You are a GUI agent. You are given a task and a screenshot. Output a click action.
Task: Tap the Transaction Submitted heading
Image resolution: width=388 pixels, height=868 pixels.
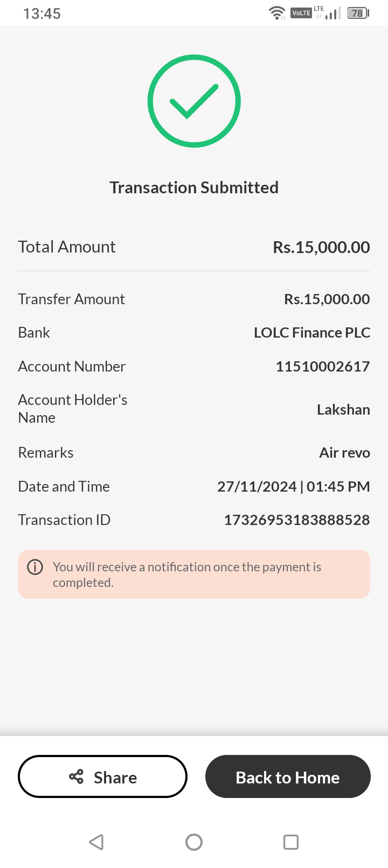(x=194, y=187)
